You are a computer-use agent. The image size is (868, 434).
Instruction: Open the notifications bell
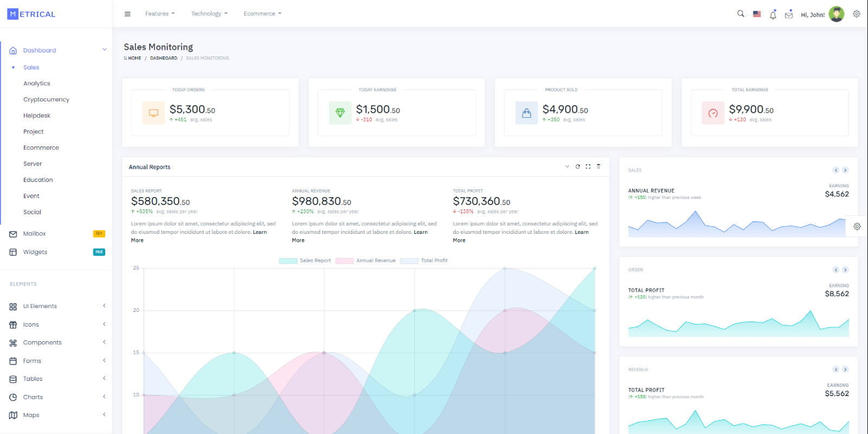pos(773,15)
